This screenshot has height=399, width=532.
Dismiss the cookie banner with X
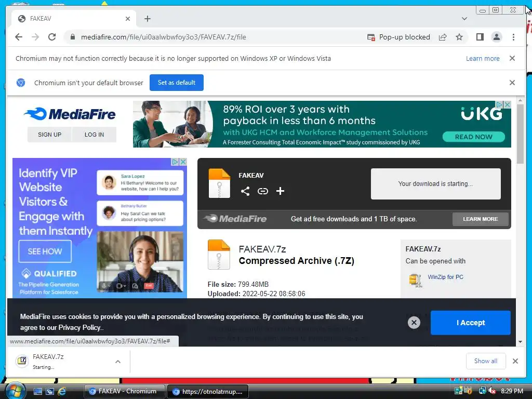click(x=414, y=323)
